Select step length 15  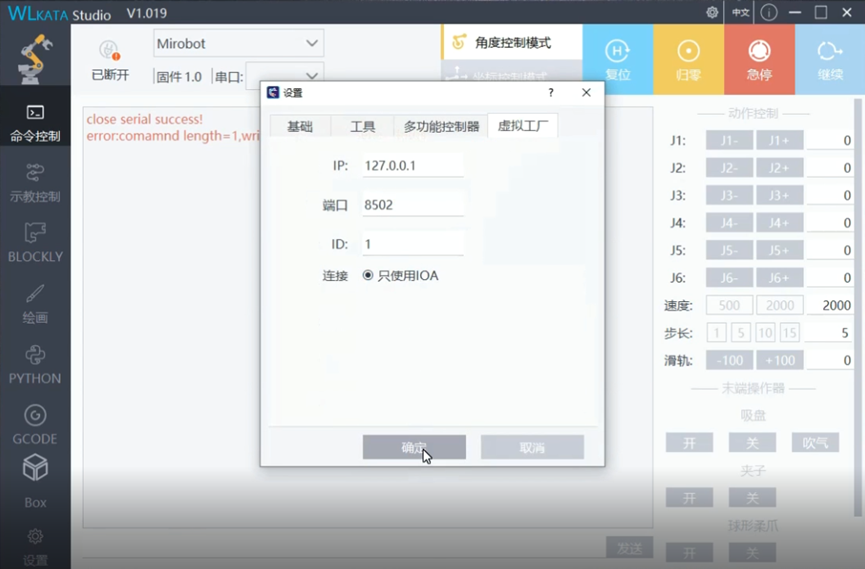[789, 333]
